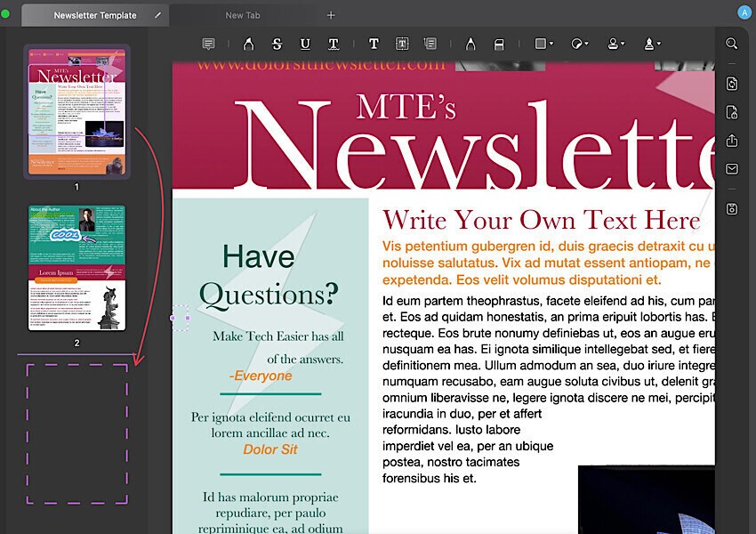Screen dimensions: 756x534
Task: Share the document using the export icon
Action: tap(731, 140)
